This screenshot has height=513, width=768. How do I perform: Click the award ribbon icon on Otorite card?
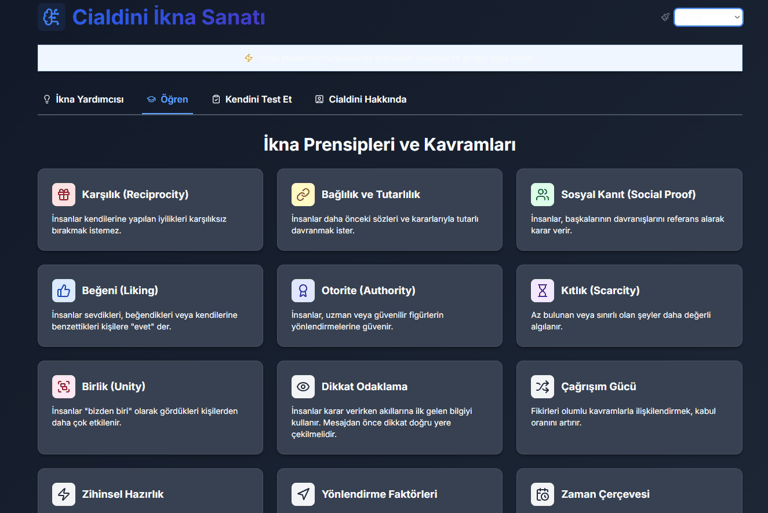[x=303, y=291]
